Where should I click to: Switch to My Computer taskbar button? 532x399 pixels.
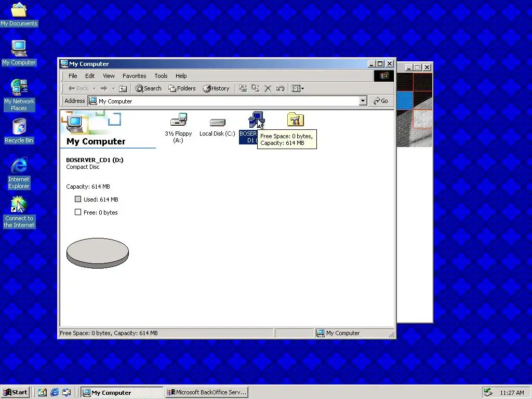point(123,393)
